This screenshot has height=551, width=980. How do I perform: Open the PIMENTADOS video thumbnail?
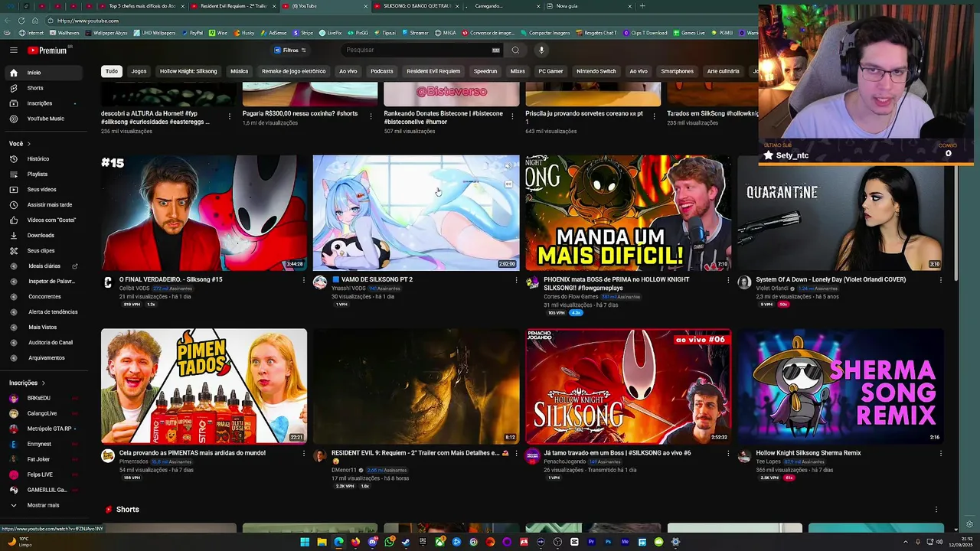point(204,386)
